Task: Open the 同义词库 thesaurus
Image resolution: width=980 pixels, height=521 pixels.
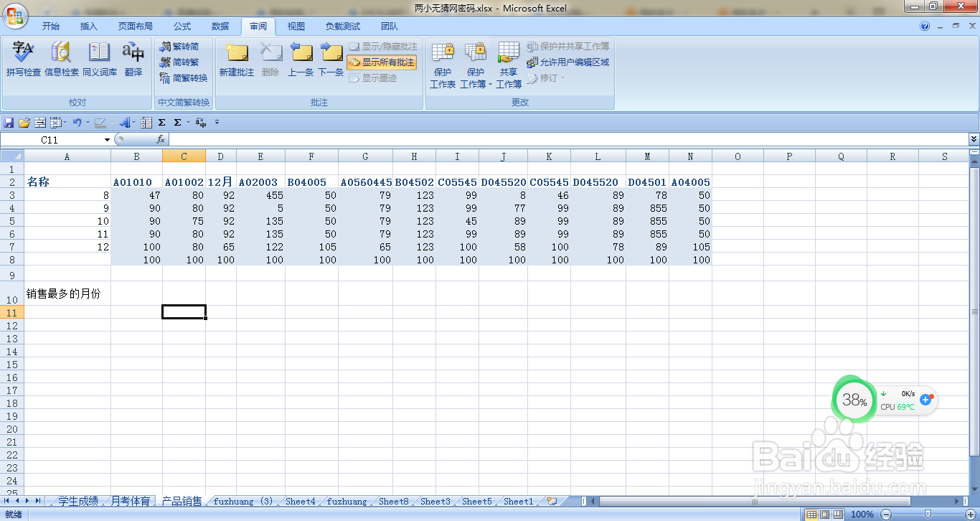Action: [x=100, y=59]
